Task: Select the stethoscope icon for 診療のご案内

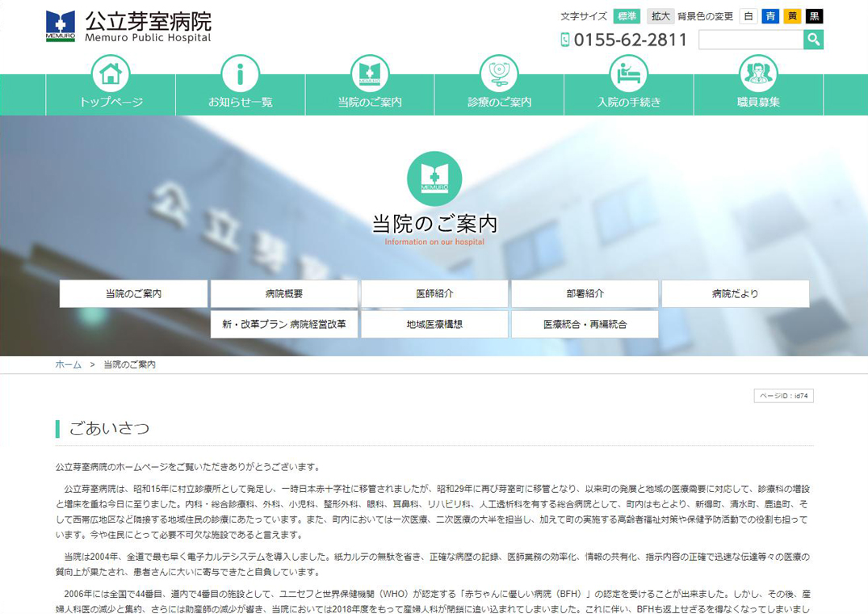Action: pyautogui.click(x=499, y=74)
